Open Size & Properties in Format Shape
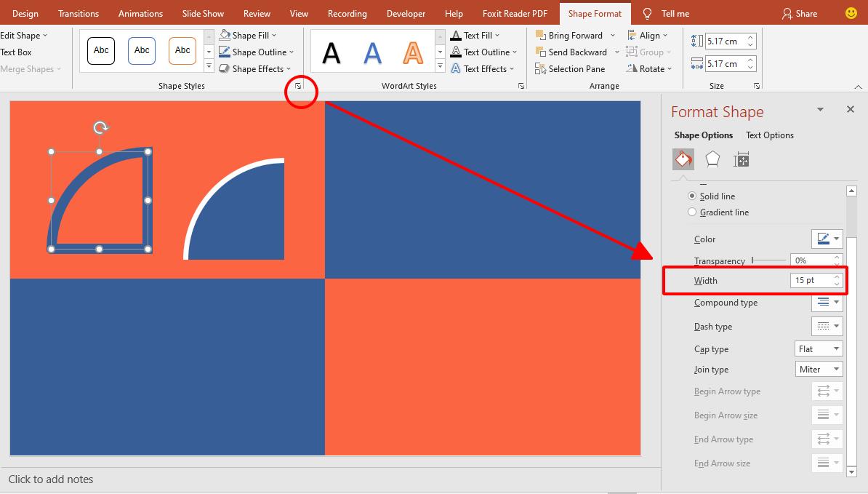Image resolution: width=868 pixels, height=494 pixels. (741, 159)
